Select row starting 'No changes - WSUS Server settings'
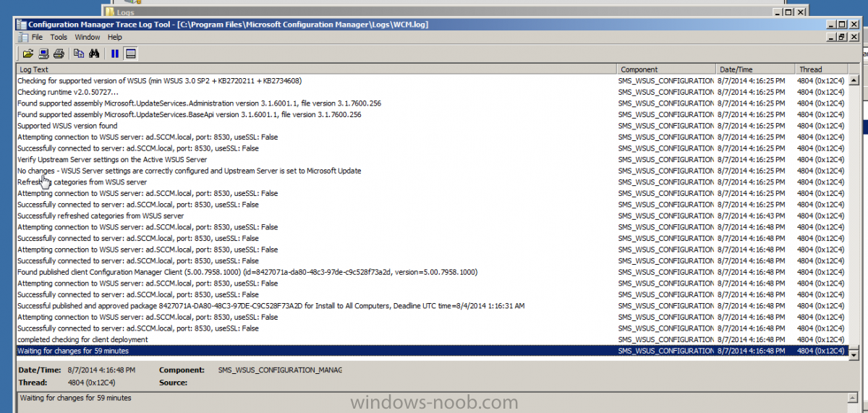This screenshot has width=868, height=413. coord(432,171)
